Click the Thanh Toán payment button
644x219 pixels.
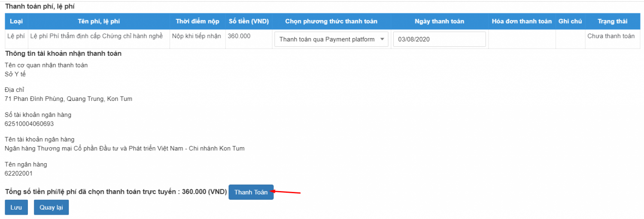pyautogui.click(x=251, y=192)
